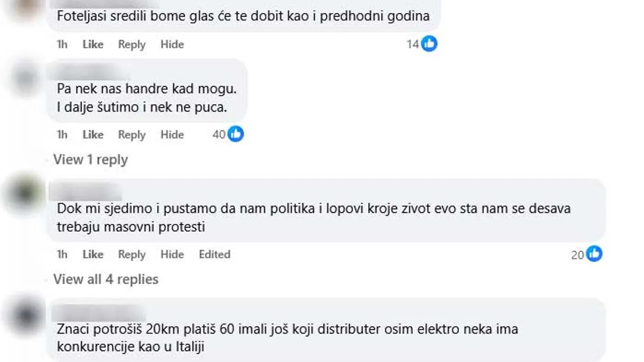Click the reaction count '40' on the second comment
The width and height of the screenshot is (644, 362).
220,135
